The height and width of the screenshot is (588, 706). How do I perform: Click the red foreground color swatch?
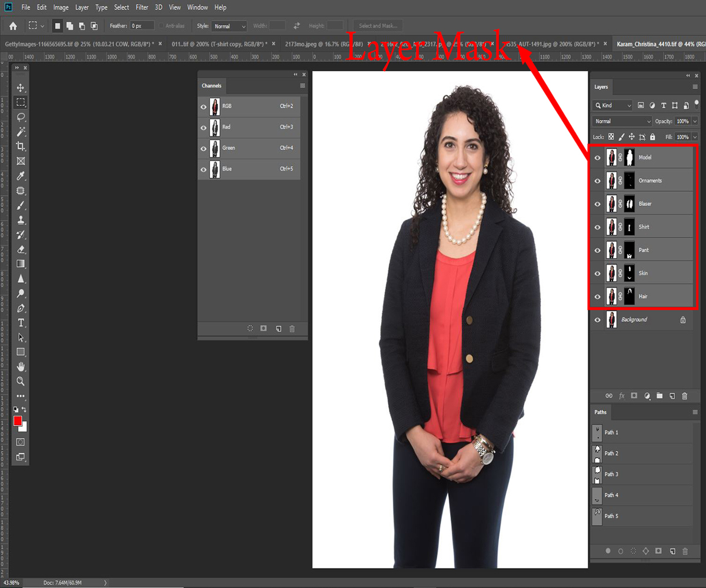click(x=18, y=420)
